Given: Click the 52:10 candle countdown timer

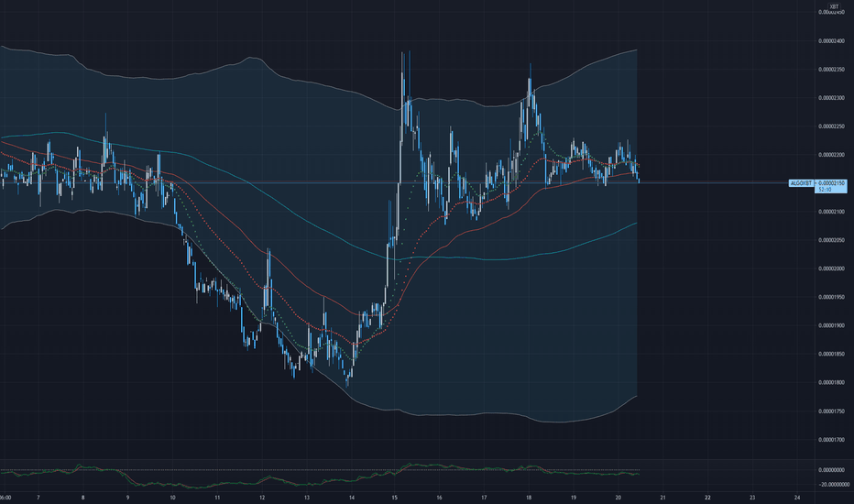Looking at the screenshot, I should pos(825,190).
